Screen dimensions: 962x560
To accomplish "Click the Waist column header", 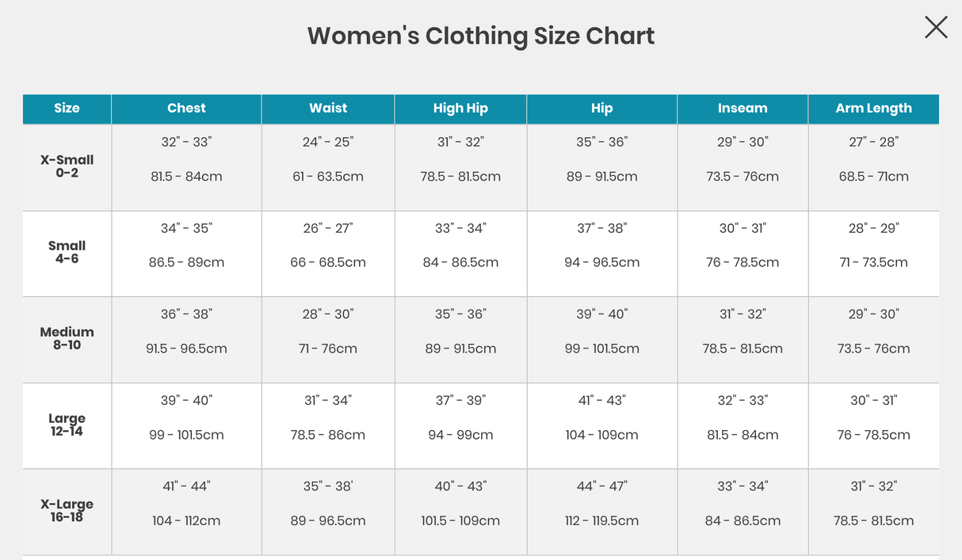I will (327, 109).
